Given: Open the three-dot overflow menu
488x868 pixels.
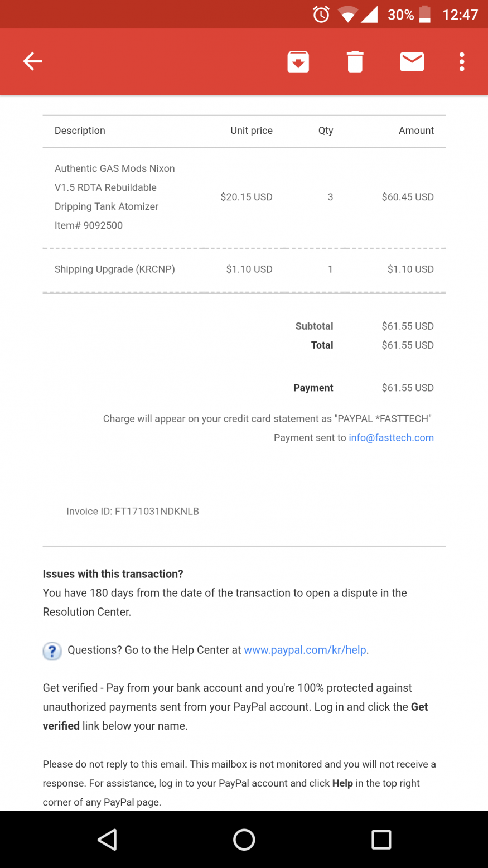Looking at the screenshot, I should [462, 61].
